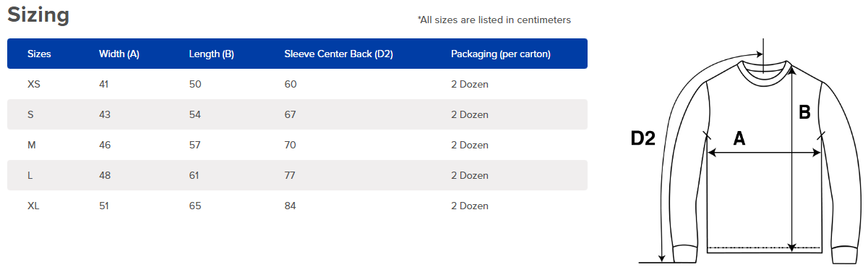Click the centimeters note text

pyautogui.click(x=494, y=20)
